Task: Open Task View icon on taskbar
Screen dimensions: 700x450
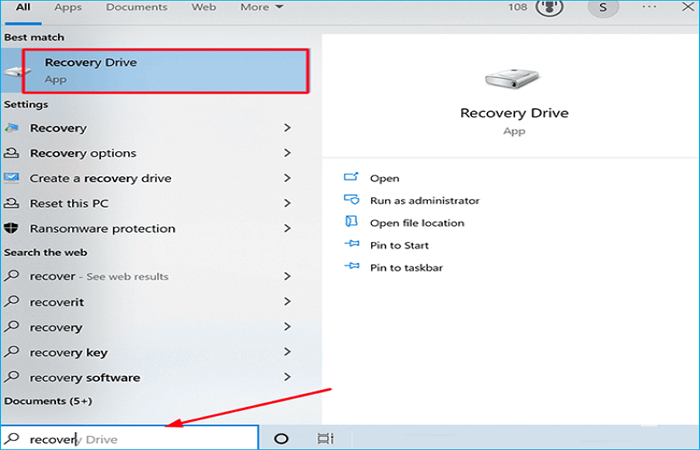Action: tap(325, 438)
